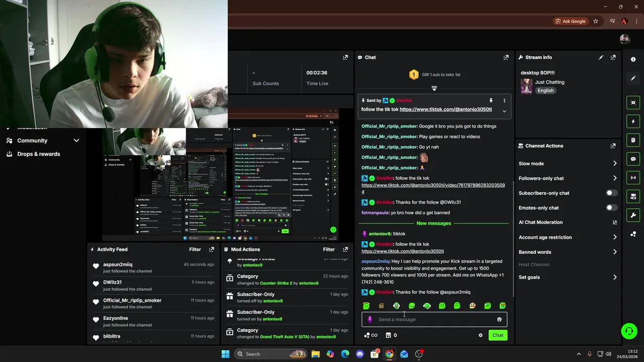The height and width of the screenshot is (362, 644).
Task: Open the Mod Actions Filter
Action: 329,249
